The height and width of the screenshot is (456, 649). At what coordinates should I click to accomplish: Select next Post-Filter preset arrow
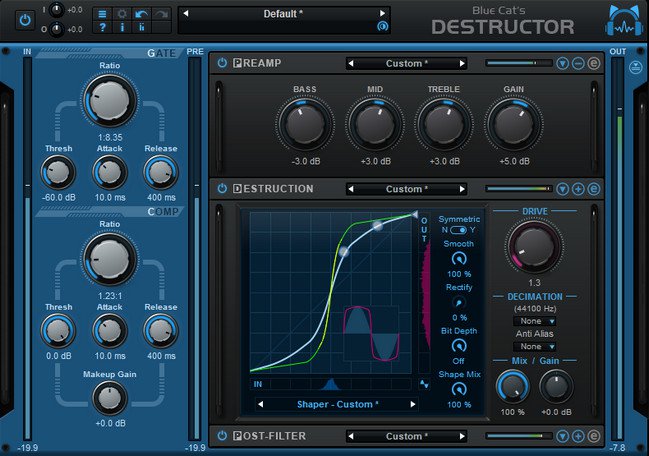point(462,436)
